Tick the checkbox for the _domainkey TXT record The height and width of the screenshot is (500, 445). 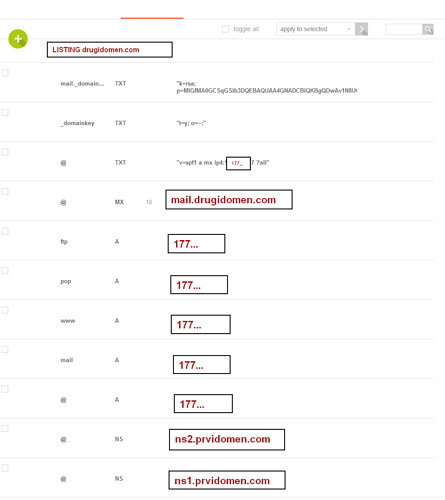[x=5, y=113]
